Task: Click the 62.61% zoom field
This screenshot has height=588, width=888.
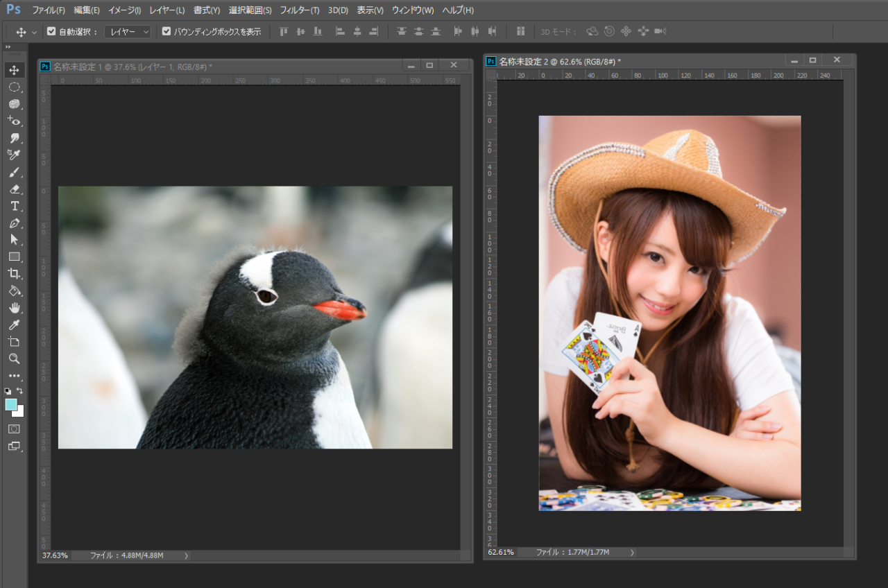Action: click(501, 552)
